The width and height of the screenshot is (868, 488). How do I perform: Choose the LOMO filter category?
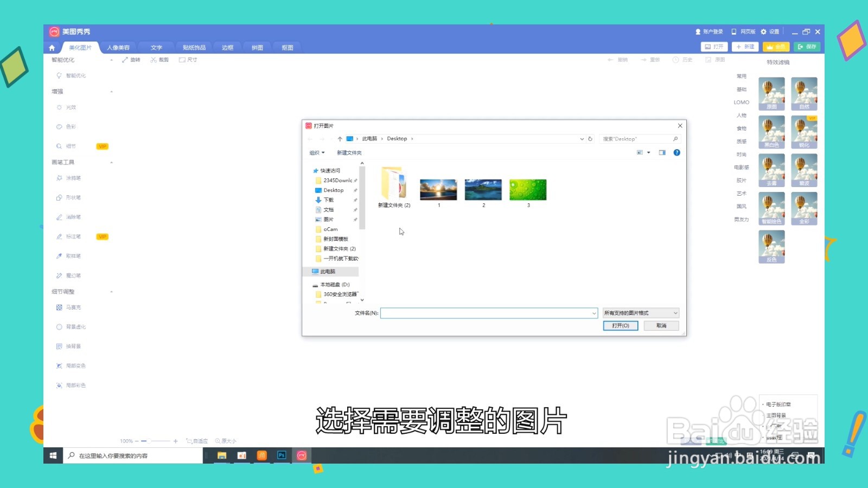coord(741,102)
